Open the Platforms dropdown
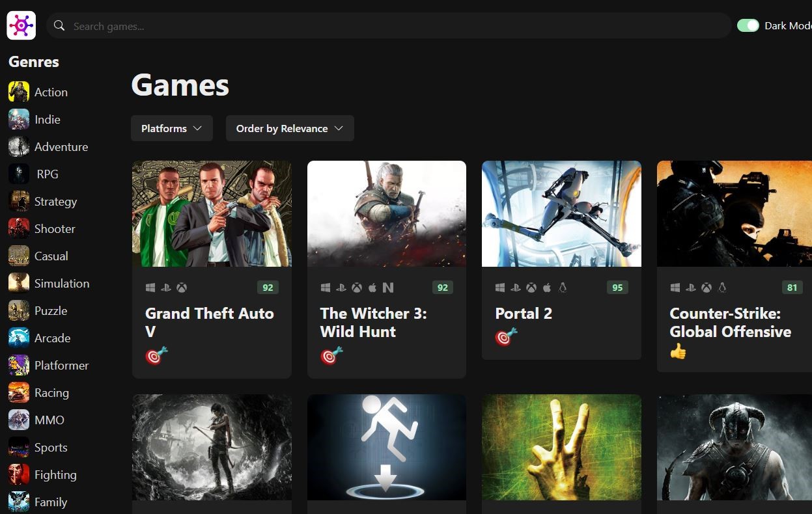This screenshot has height=514, width=812. pos(172,128)
